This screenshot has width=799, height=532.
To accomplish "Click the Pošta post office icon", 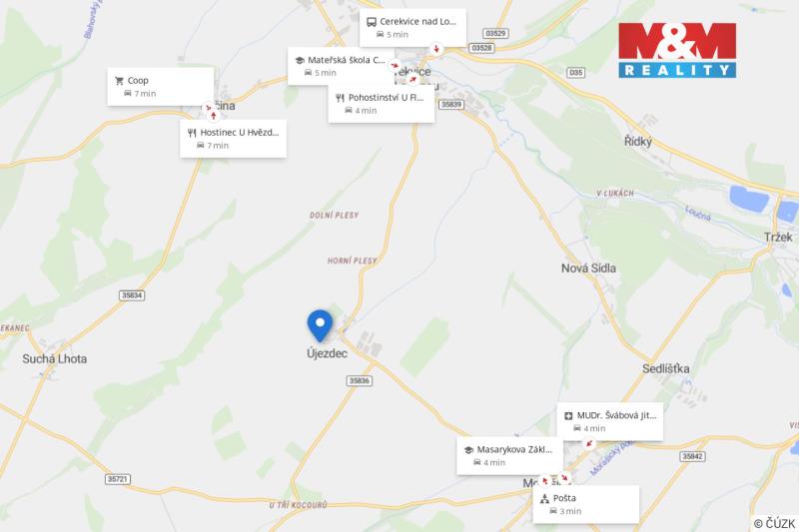I will tap(544, 498).
